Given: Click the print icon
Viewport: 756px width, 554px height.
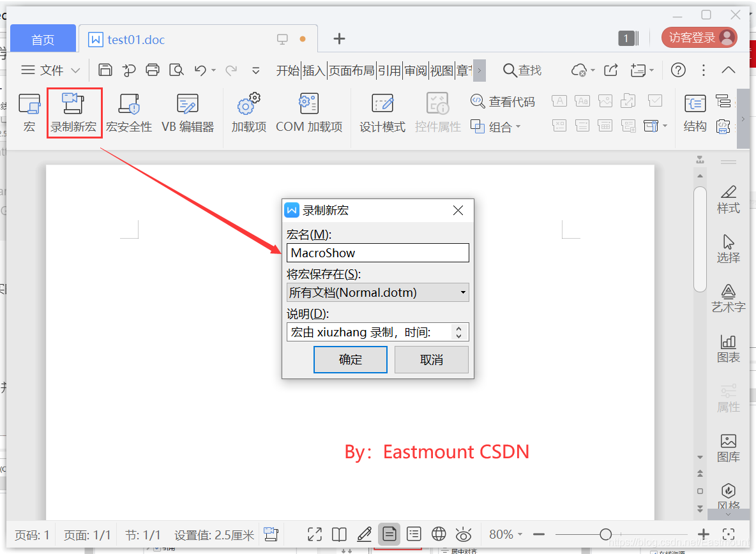Looking at the screenshot, I should pyautogui.click(x=153, y=70).
